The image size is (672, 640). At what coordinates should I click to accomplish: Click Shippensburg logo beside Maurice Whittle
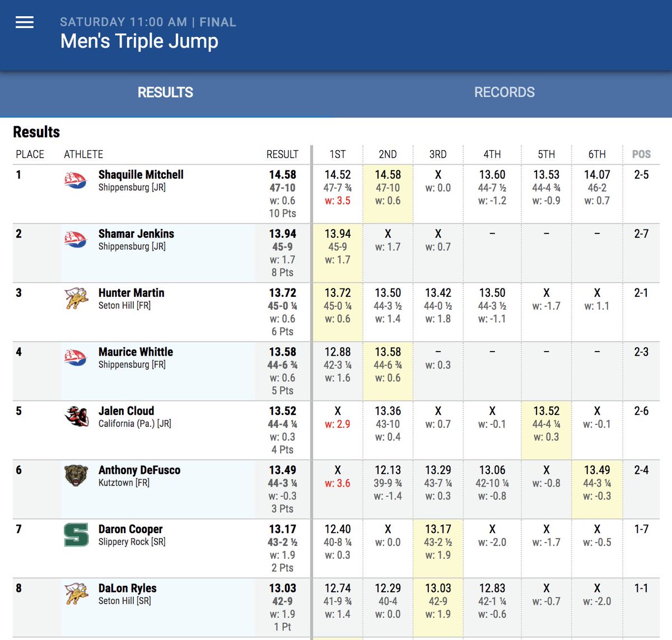coord(76,358)
